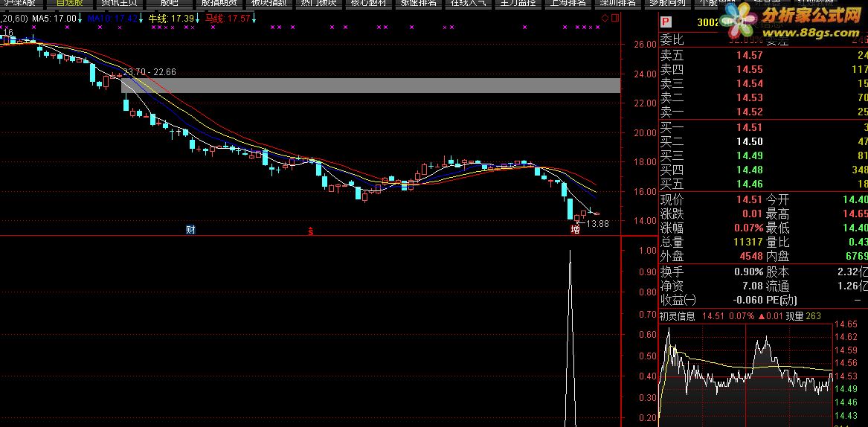Image resolution: width=868 pixels, height=427 pixels.
Task: Click the 收益(一) value -0.060
Action: tap(747, 301)
